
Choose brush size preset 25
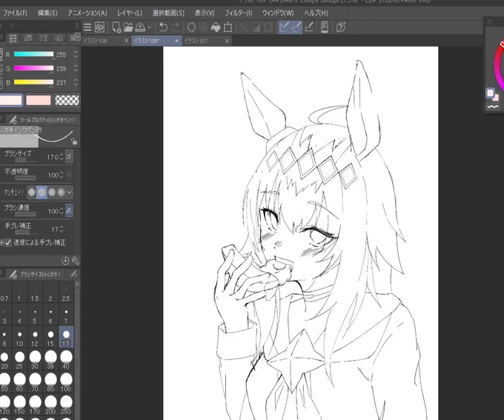[x=19, y=360]
